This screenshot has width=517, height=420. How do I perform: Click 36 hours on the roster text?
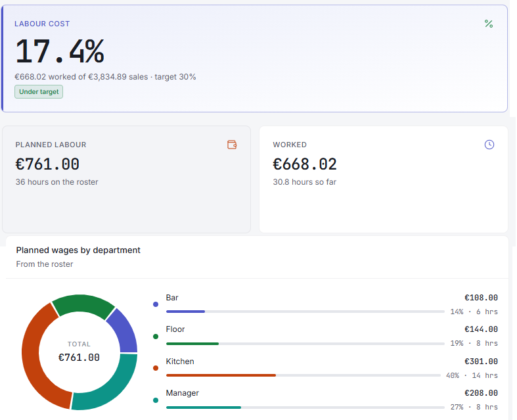coord(56,182)
